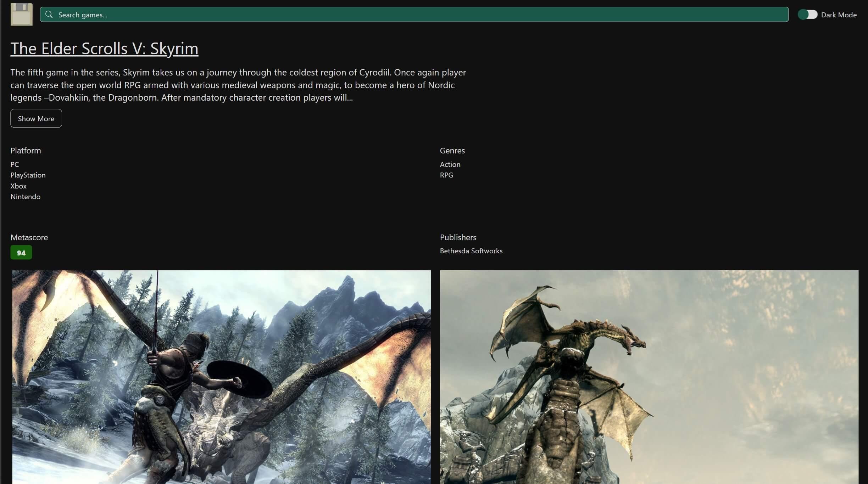The image size is (868, 484).
Task: Click the Genres section heading
Action: 452,150
